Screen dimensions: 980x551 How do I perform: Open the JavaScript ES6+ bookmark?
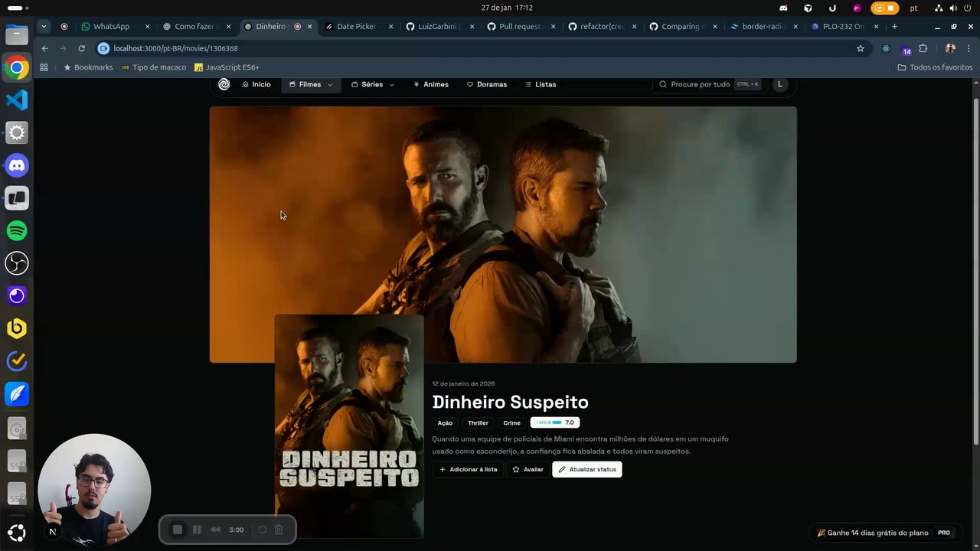(x=227, y=67)
